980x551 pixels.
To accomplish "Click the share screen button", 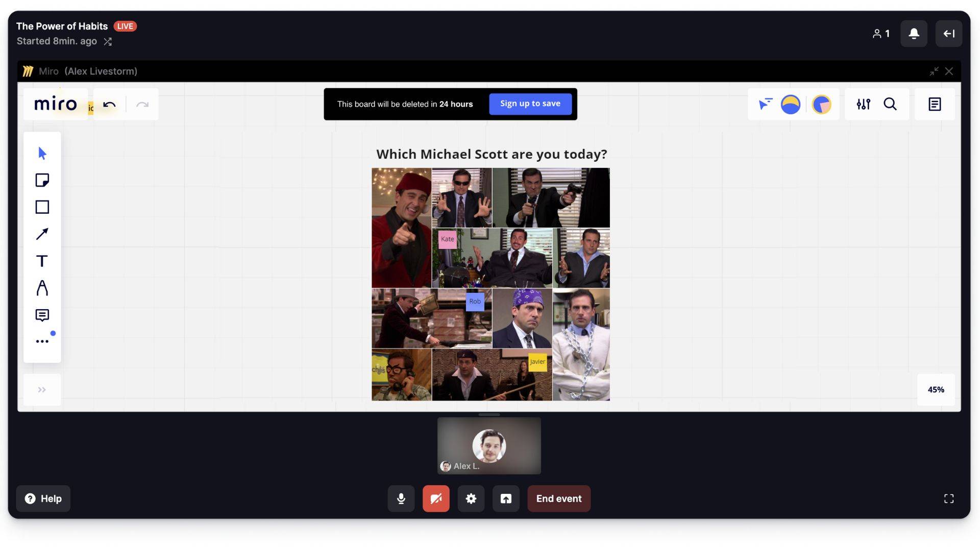I will click(x=506, y=498).
